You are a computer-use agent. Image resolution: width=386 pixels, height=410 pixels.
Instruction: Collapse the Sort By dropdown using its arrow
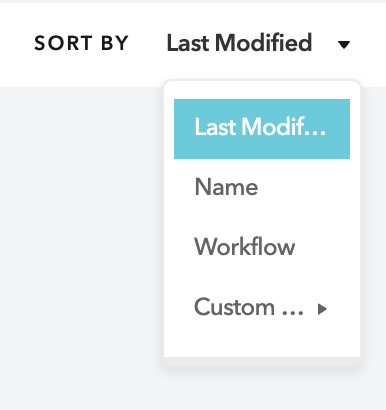(x=344, y=44)
